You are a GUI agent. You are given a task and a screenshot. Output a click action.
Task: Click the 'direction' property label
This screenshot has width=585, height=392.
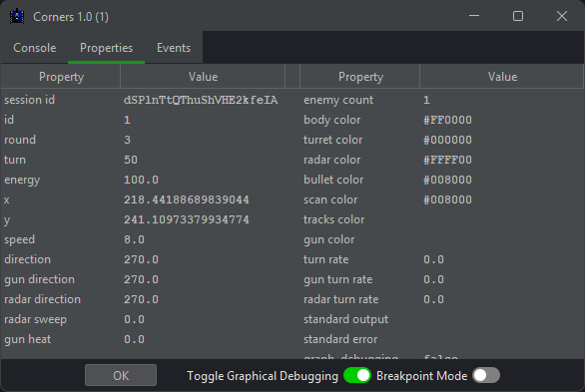pos(27,259)
